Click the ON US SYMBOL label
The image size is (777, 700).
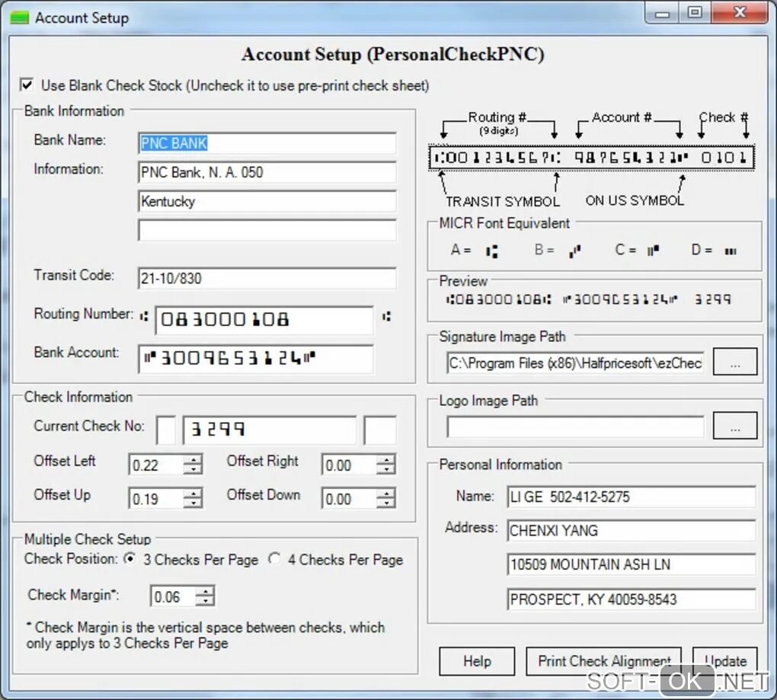pyautogui.click(x=635, y=200)
